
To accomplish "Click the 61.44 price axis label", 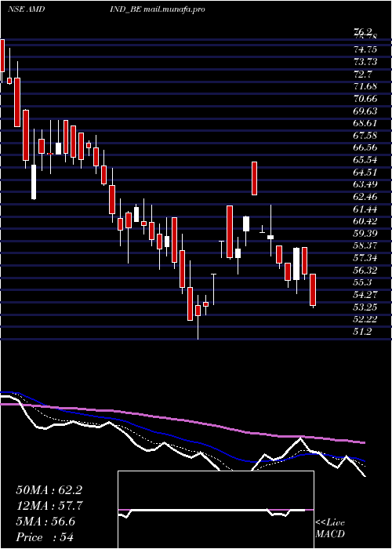I will pyautogui.click(x=365, y=209).
